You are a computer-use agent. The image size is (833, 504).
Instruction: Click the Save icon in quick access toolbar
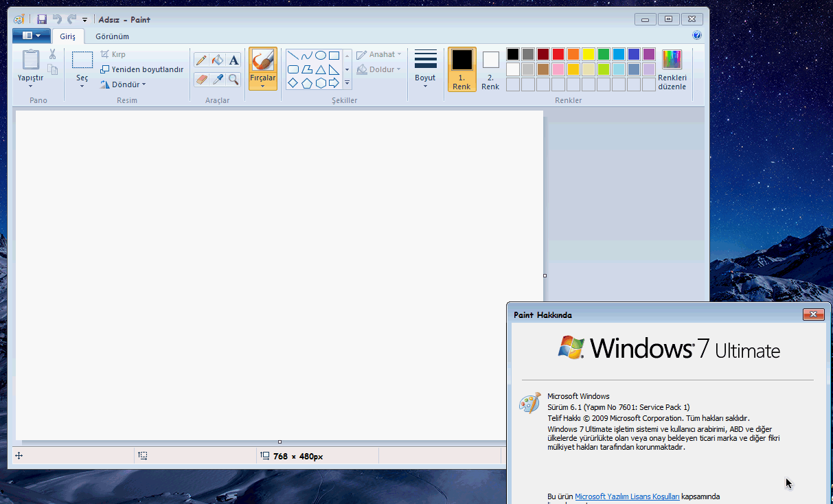(42, 19)
